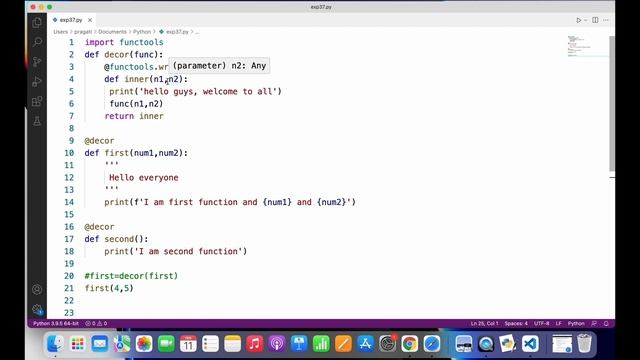
Task: Open Music from the Dock
Action: tap(255, 343)
